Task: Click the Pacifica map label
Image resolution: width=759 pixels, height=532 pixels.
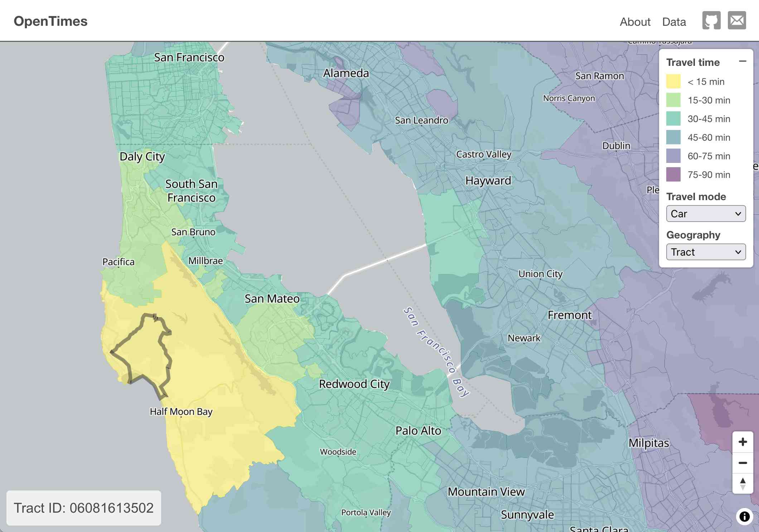Action: pos(119,262)
